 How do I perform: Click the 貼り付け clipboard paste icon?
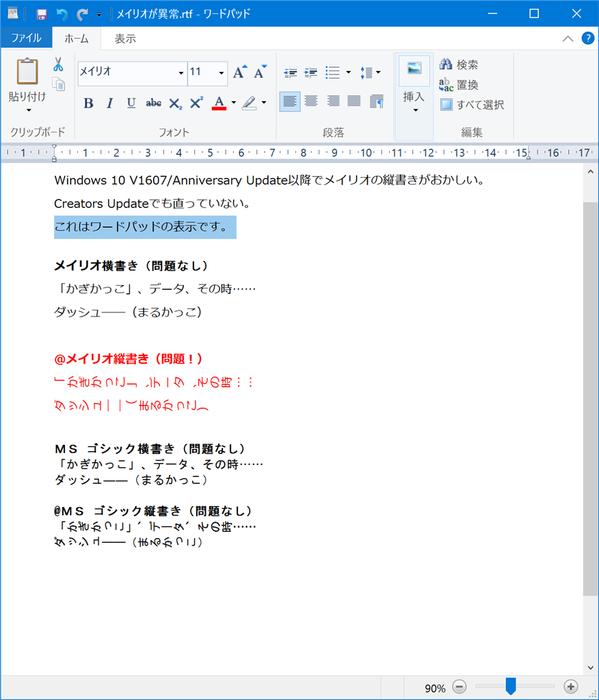27,71
